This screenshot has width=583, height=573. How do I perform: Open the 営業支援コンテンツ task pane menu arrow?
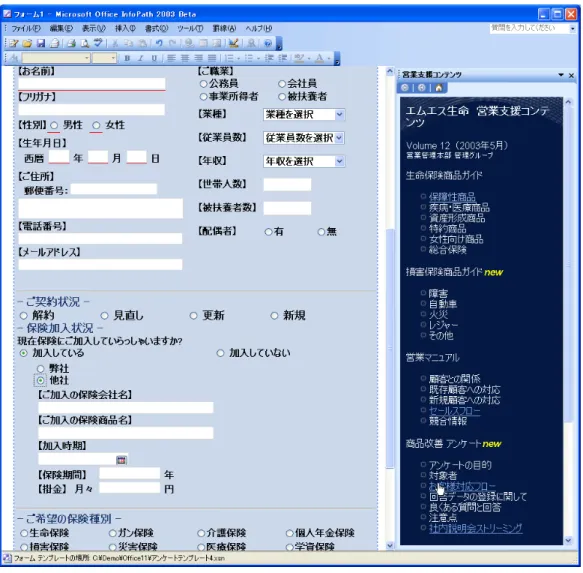(x=561, y=75)
